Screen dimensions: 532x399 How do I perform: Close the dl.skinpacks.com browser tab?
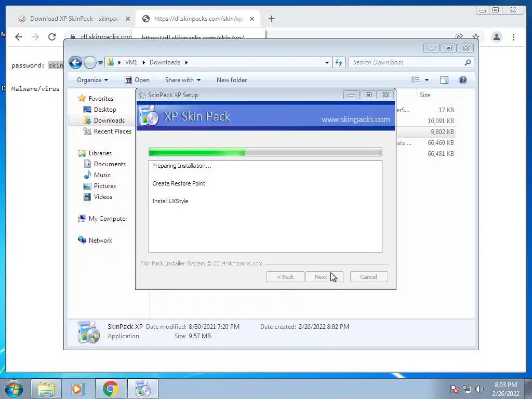pos(252,19)
